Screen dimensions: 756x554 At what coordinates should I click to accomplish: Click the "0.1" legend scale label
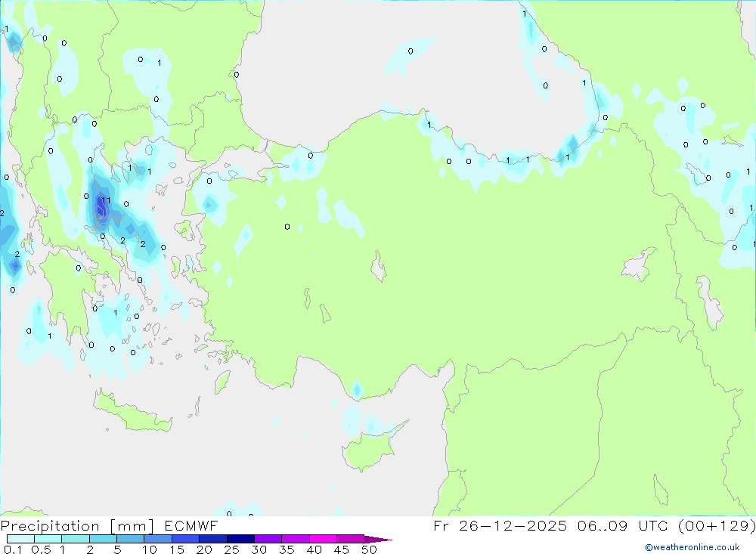click(x=13, y=549)
